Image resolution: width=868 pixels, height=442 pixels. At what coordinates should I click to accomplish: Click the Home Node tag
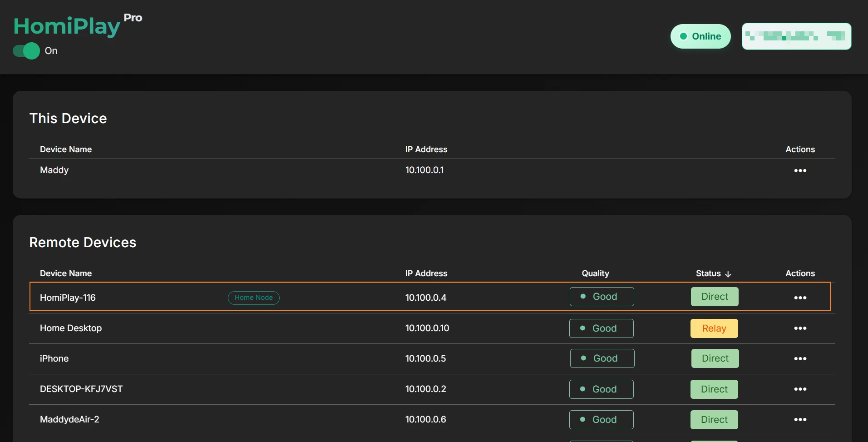coord(254,298)
